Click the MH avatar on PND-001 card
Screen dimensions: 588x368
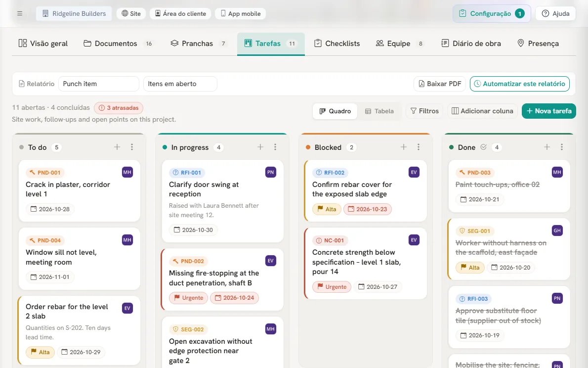[127, 172]
